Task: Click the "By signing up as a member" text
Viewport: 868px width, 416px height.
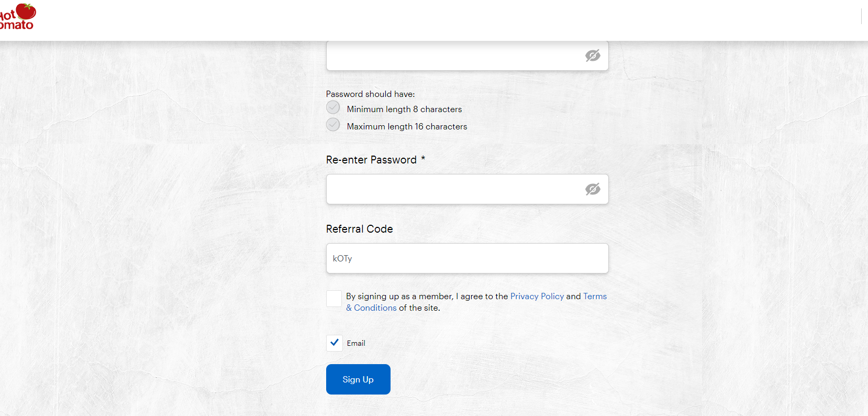Action: (399, 297)
